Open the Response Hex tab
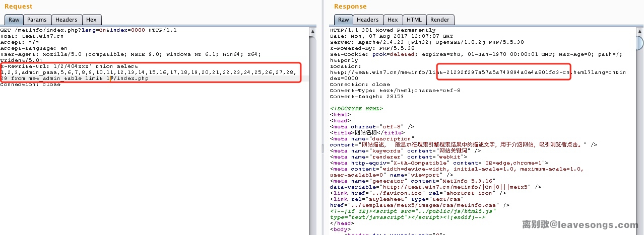This screenshot has width=644, height=235. 393,20
